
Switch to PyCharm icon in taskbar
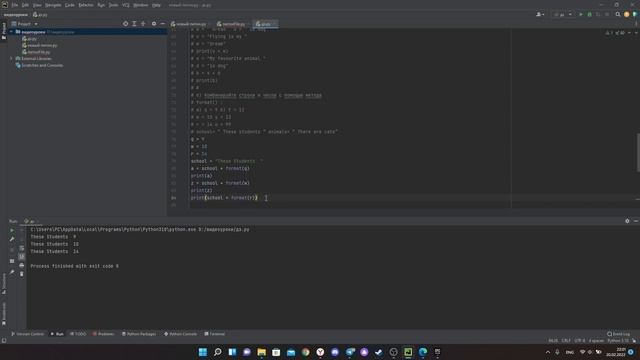click(x=408, y=352)
